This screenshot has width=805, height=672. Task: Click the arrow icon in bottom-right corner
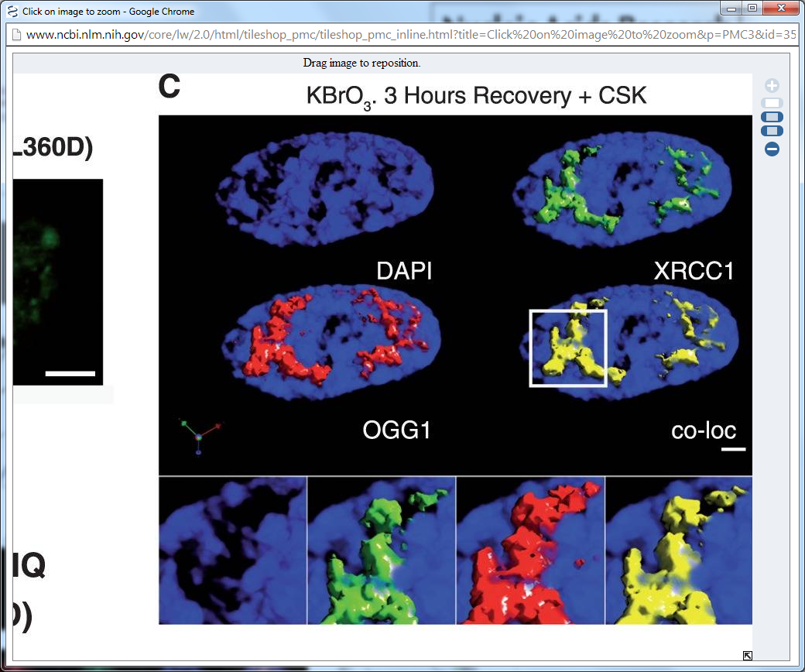point(748,656)
